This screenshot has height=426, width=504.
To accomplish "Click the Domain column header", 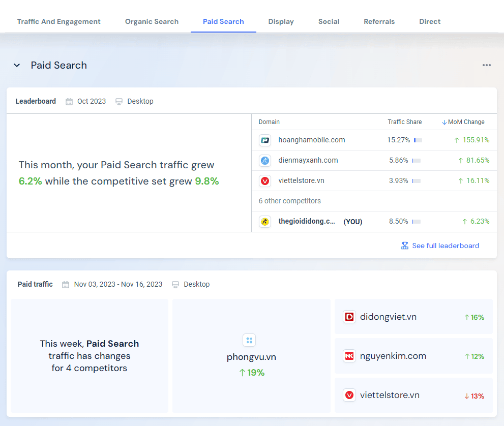I will 269,122.
